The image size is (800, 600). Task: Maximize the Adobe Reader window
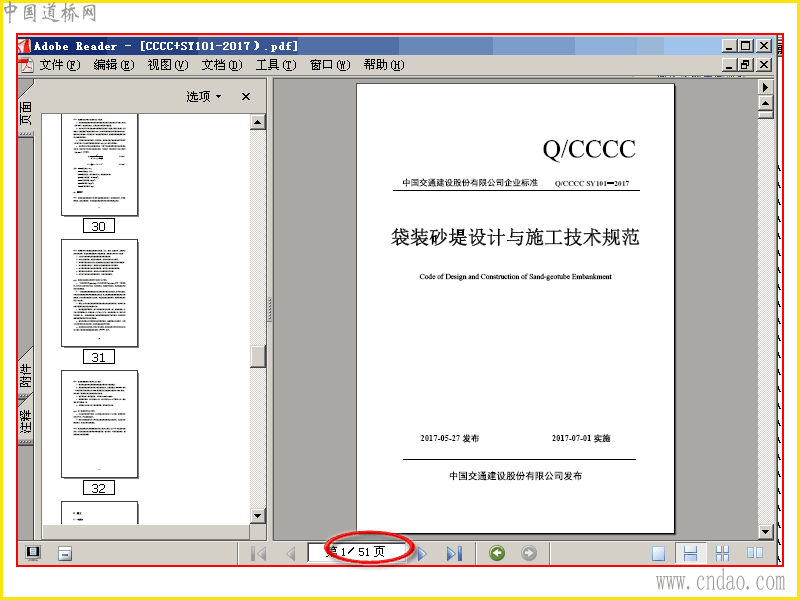(x=745, y=46)
